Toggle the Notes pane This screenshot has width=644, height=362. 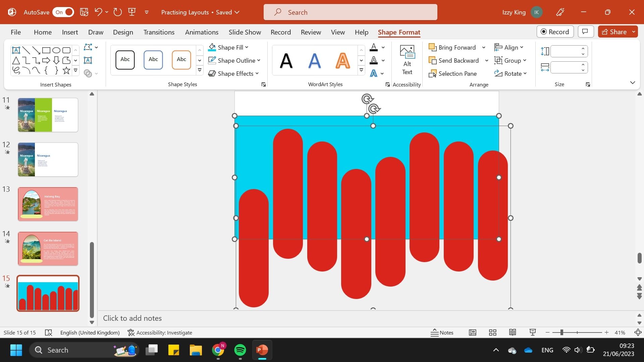pyautogui.click(x=442, y=333)
